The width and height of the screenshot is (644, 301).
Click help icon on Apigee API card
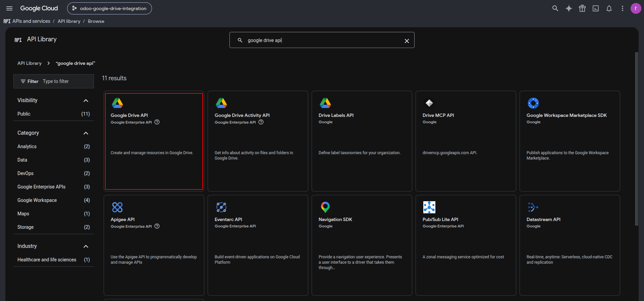pos(157,226)
